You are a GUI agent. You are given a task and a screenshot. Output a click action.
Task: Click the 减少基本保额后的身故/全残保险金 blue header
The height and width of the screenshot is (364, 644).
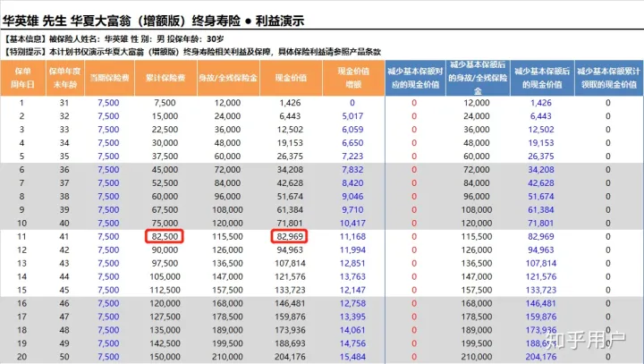(478, 78)
